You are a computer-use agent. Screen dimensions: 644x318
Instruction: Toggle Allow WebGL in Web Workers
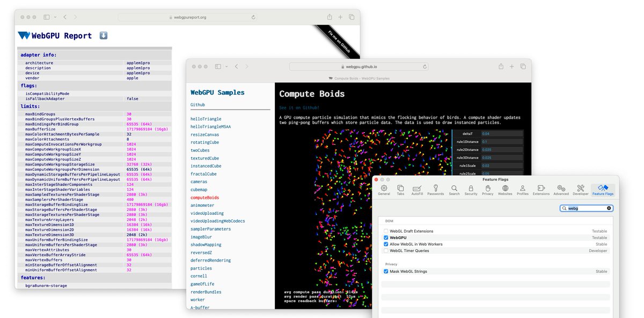(x=386, y=244)
